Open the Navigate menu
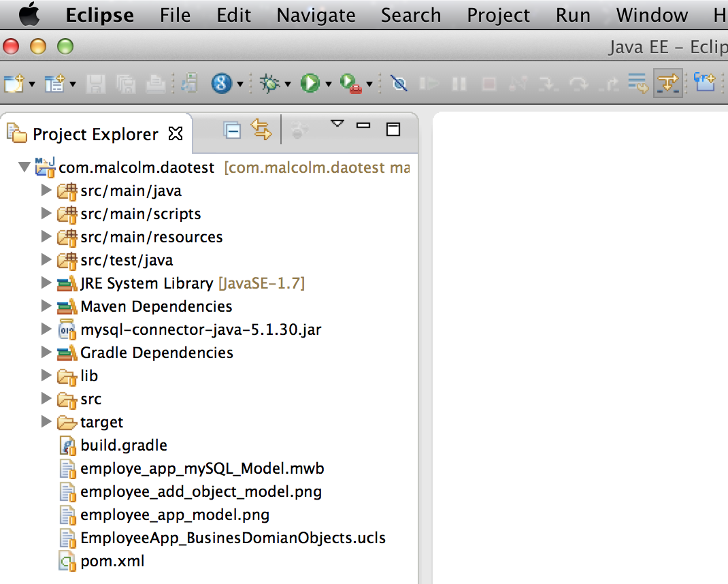Viewport: 728px width, 584px height. point(316,15)
